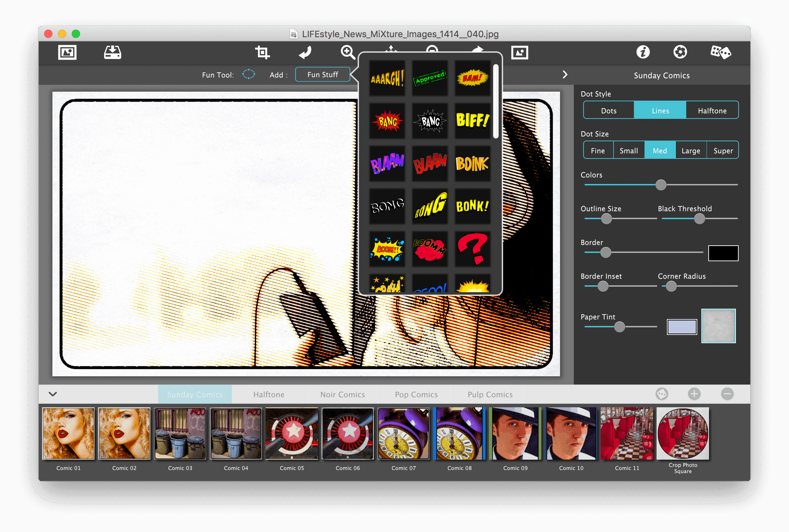Click the rotate arrow icon
Image resolution: width=789 pixels, height=532 pixels.
[305, 52]
